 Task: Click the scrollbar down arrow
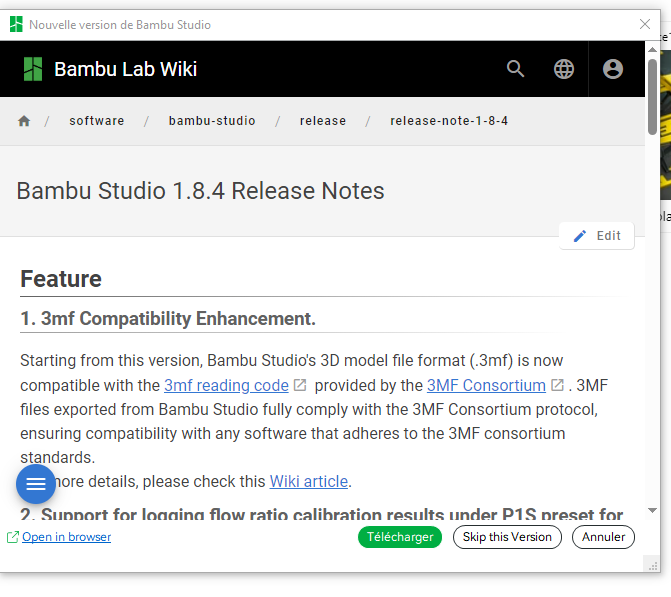click(652, 510)
